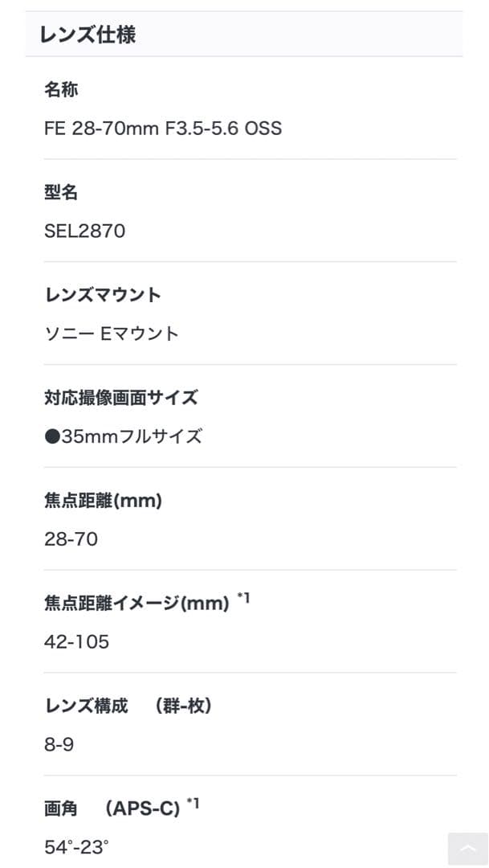Select the FE 28-70mm F3.5-5.6 OSS text

(163, 129)
